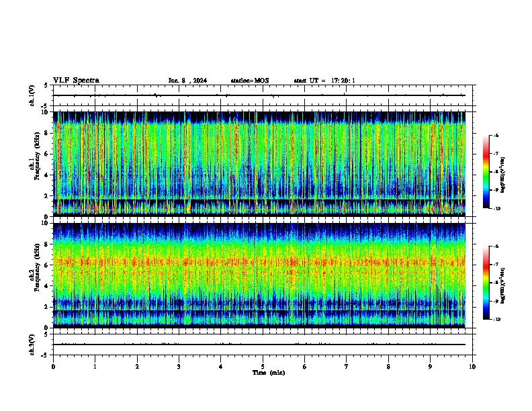Viewport: 532px width, 411px height.
Task: Select the log(PSD) label beside ch.1 color bar
Action: [x=503, y=175]
